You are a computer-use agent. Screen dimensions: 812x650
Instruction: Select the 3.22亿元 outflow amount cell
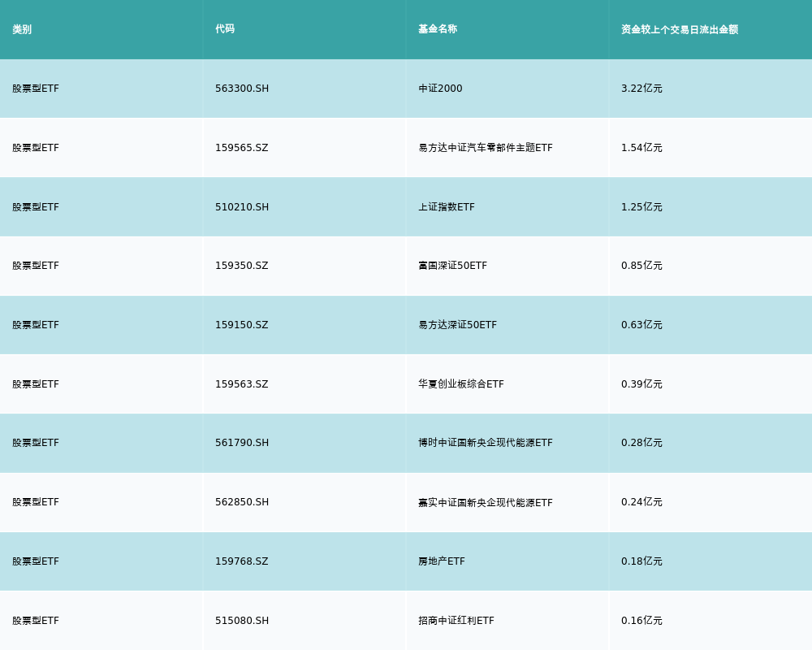coord(641,89)
